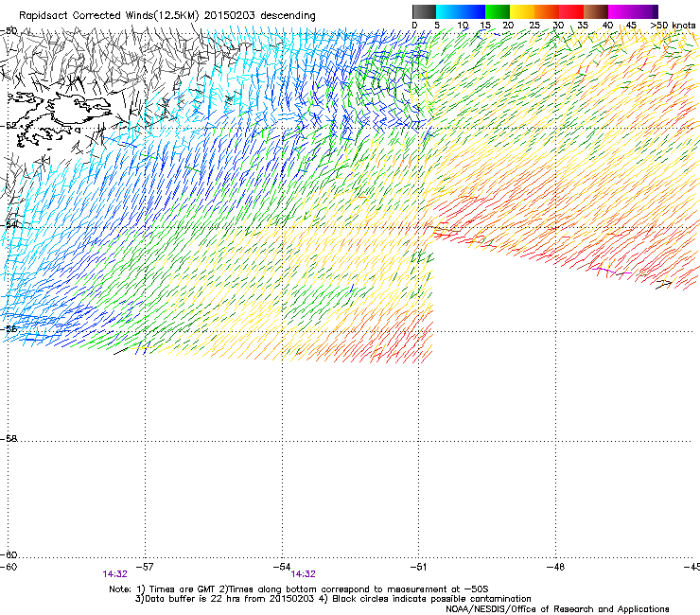
Task: Click the '25' legend scale label
Action: point(534,26)
